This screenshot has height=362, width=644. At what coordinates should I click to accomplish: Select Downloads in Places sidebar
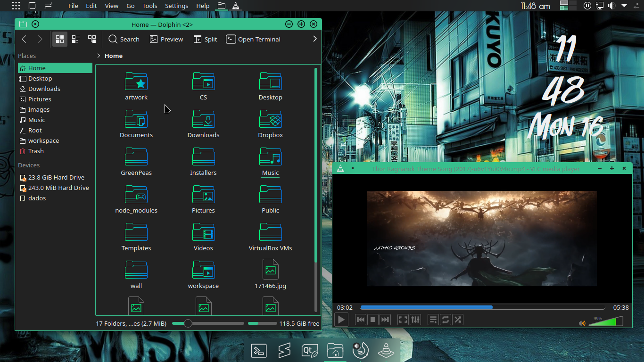point(55,89)
